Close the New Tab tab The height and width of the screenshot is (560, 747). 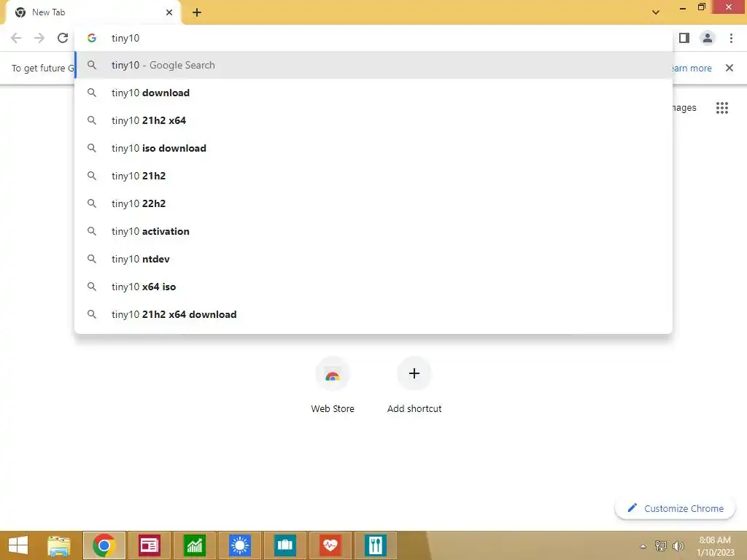click(x=169, y=13)
